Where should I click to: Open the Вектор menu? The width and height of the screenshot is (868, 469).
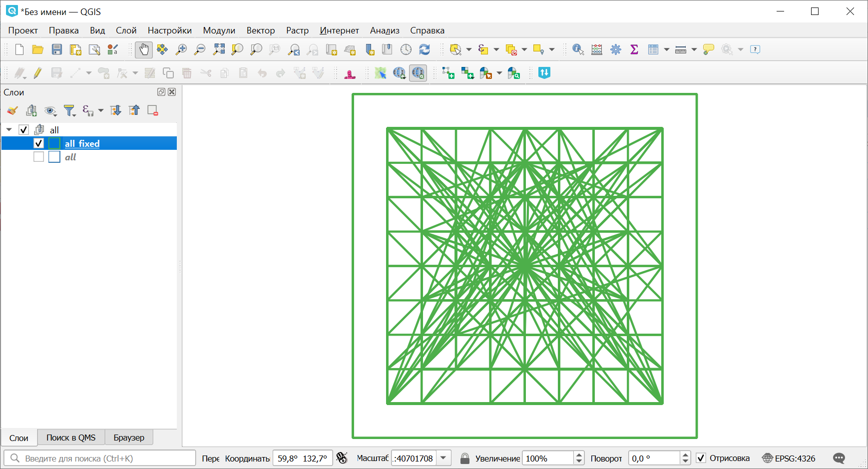260,30
